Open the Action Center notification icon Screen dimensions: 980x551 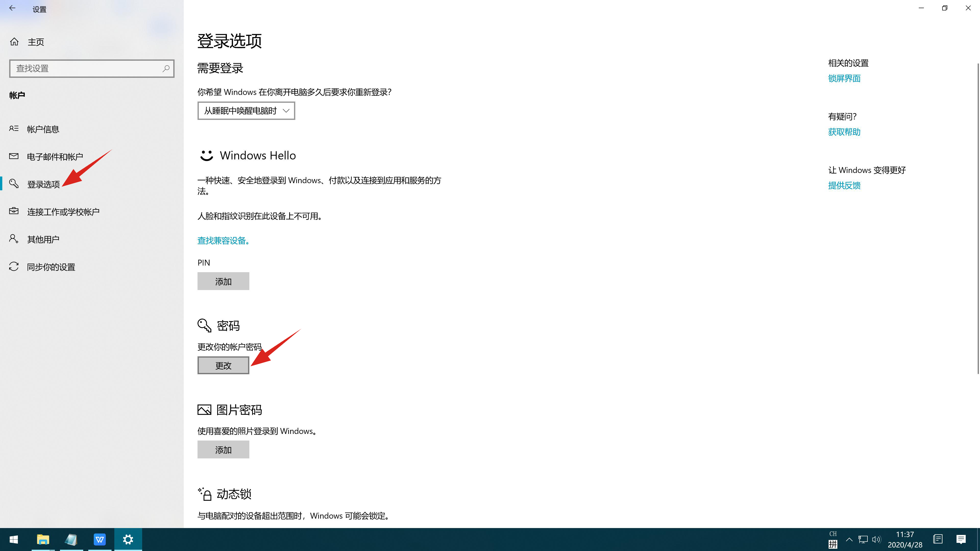tap(961, 539)
